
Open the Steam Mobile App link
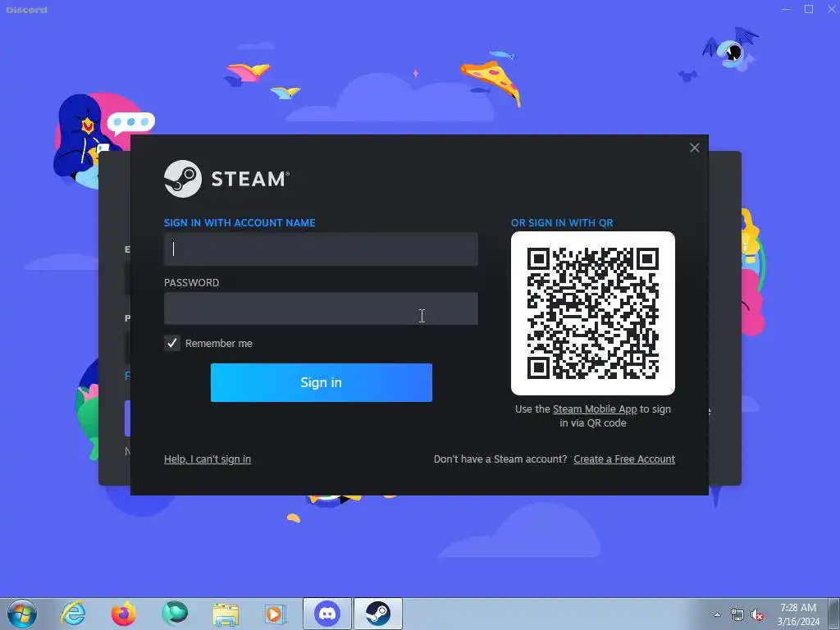click(595, 409)
